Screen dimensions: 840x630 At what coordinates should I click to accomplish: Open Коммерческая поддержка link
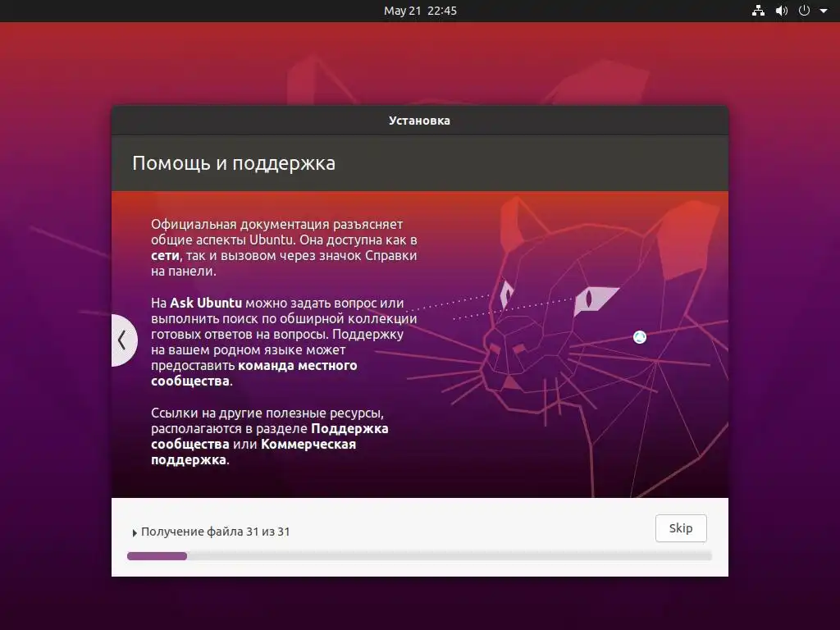pyautogui.click(x=253, y=452)
